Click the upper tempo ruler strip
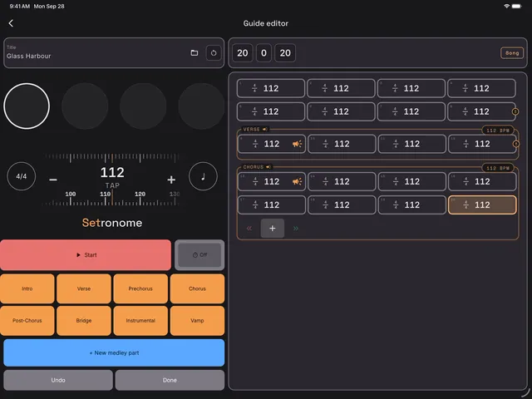Image resolution: width=532 pixels, height=399 pixels. click(112, 157)
